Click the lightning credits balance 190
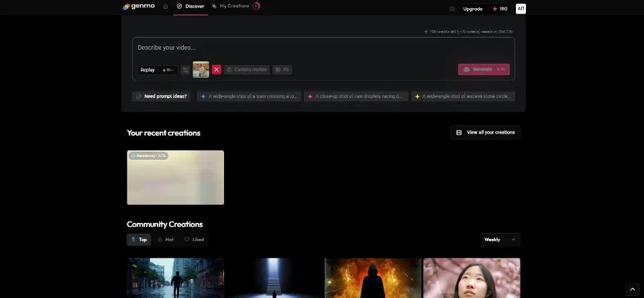The image size is (644, 298). point(500,9)
